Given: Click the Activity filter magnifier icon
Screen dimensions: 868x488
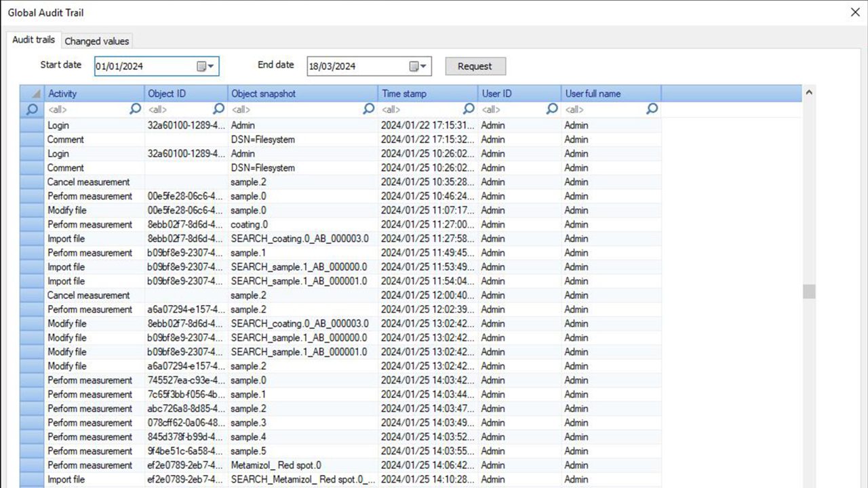Looking at the screenshot, I should click(x=136, y=108).
